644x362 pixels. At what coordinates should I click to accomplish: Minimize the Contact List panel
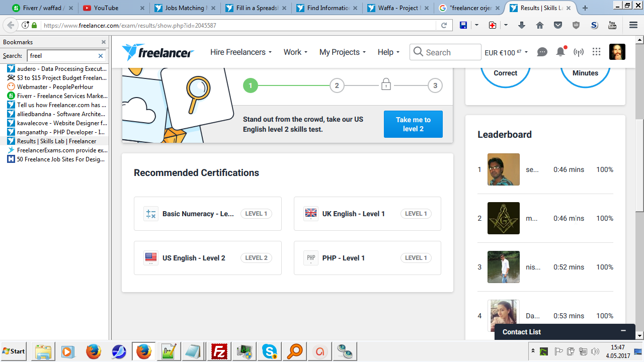point(623,331)
